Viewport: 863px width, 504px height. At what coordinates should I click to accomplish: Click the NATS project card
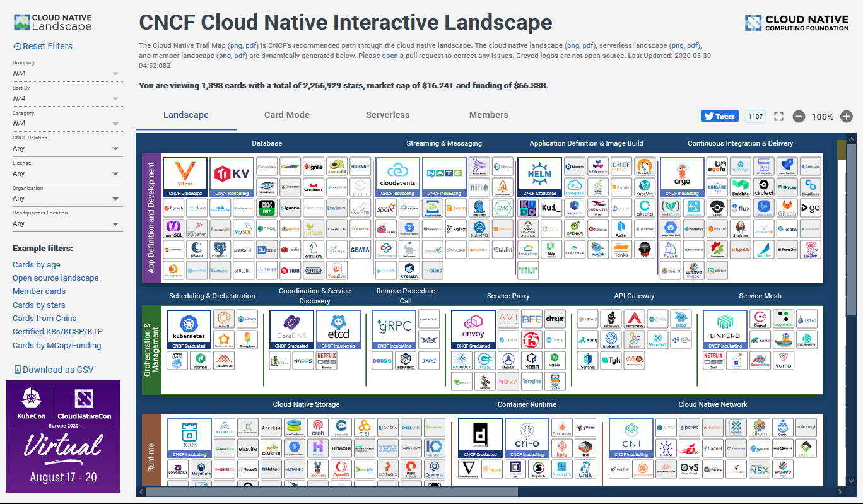pyautogui.click(x=444, y=177)
